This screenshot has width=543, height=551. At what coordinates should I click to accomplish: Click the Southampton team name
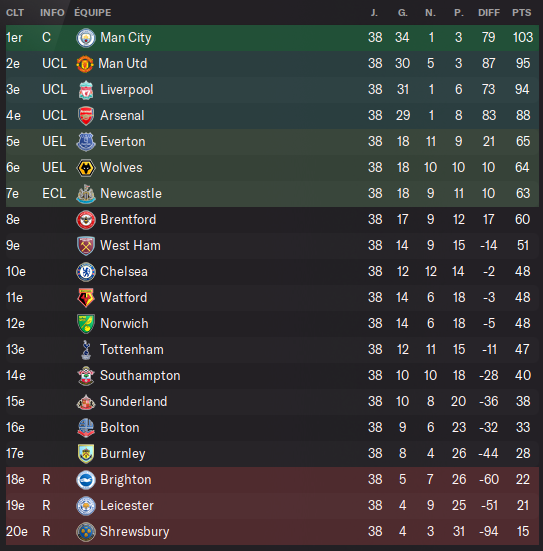(x=140, y=376)
